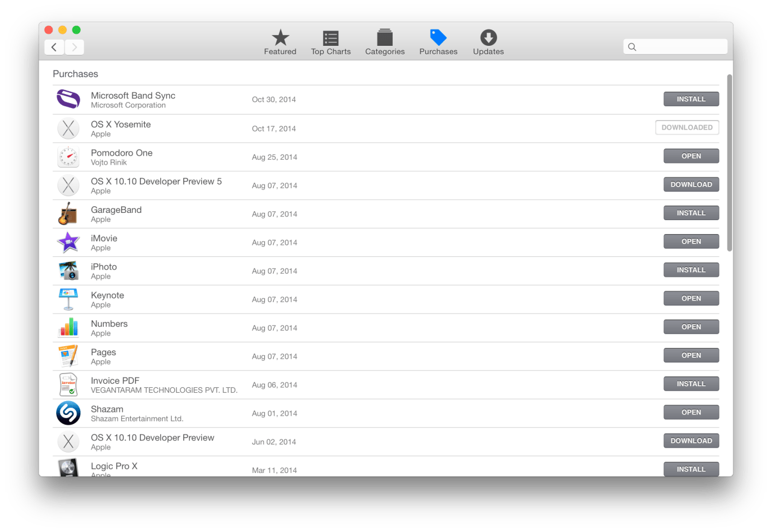Image resolution: width=772 pixels, height=532 pixels.
Task: Switch to the Updates tab
Action: [x=488, y=41]
